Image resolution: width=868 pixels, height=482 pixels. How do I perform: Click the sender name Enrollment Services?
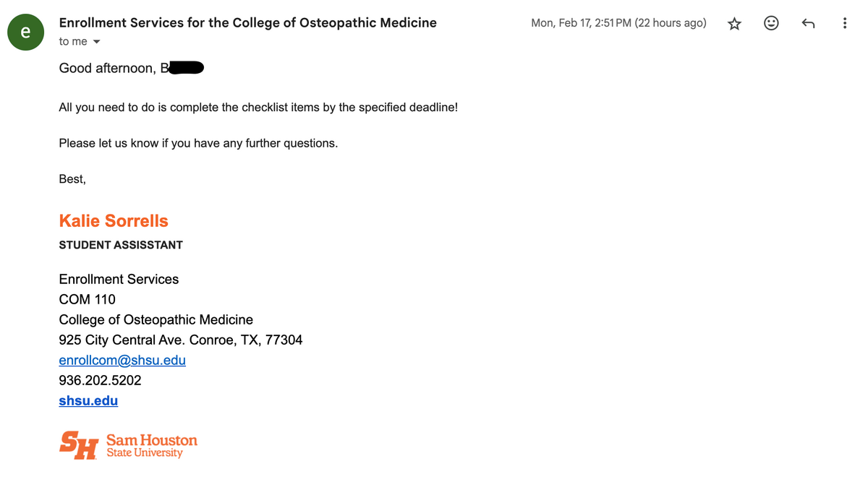tap(247, 22)
